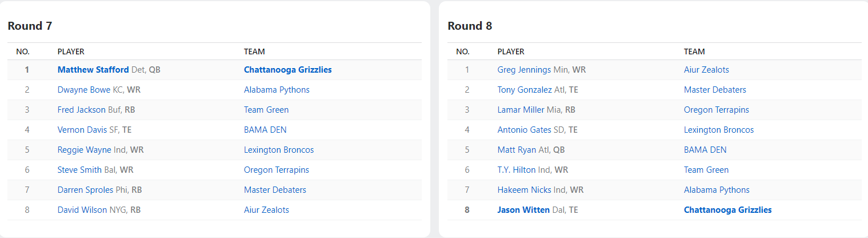Screen dimensions: 868x238
Task: Select T.Y. Hilton player link
Action: tap(517, 170)
